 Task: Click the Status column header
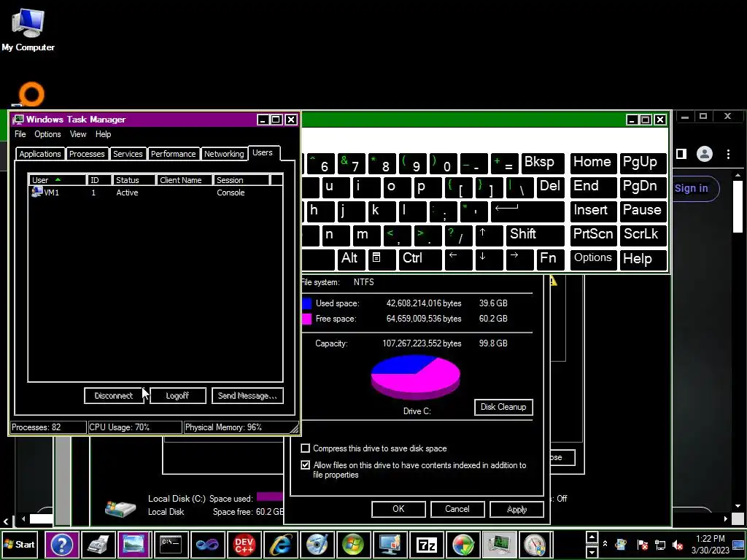[x=134, y=180]
